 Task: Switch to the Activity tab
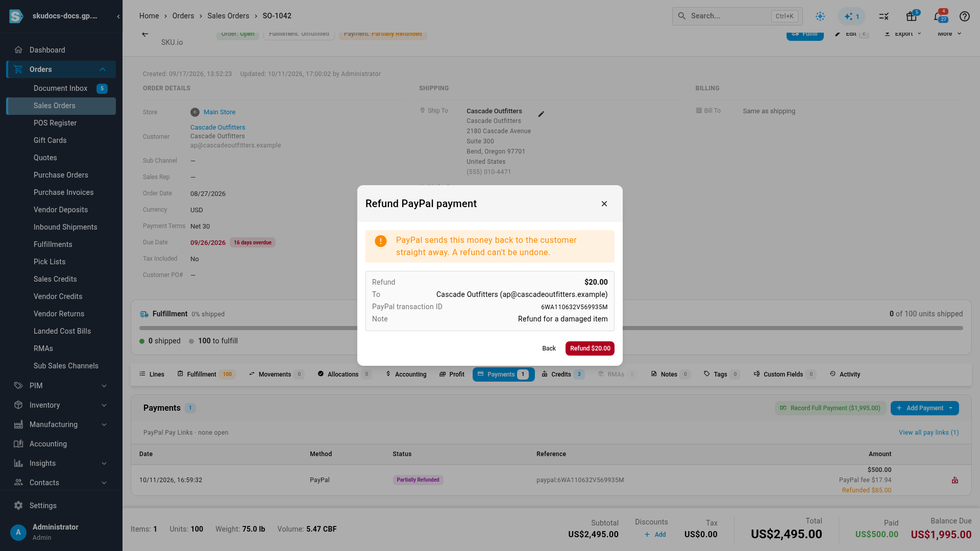[x=845, y=374]
